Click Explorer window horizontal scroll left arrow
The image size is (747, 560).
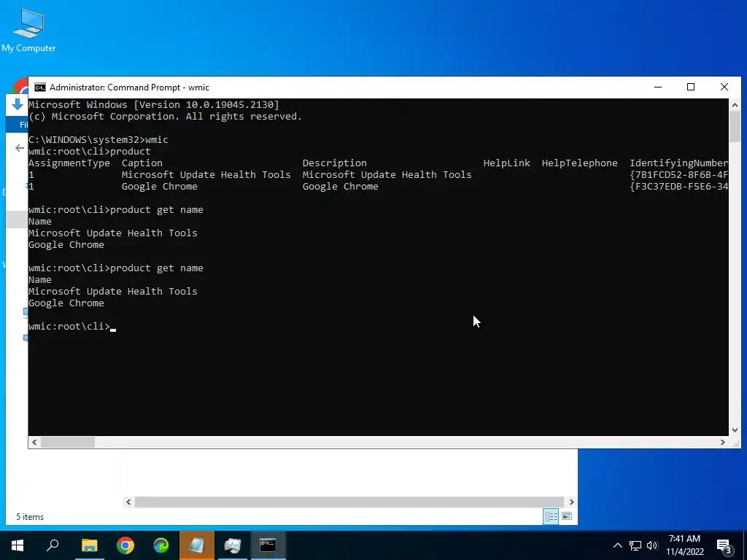coord(128,502)
